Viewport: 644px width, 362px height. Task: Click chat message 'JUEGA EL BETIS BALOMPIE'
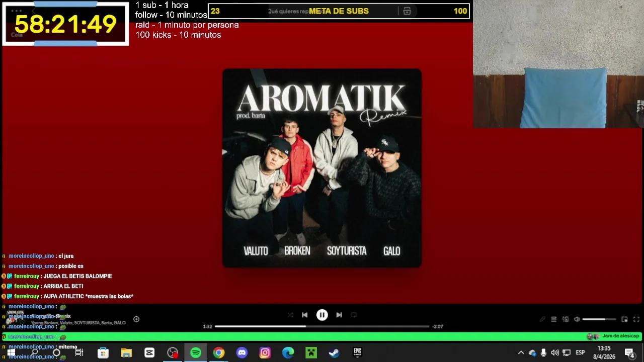[x=77, y=276]
